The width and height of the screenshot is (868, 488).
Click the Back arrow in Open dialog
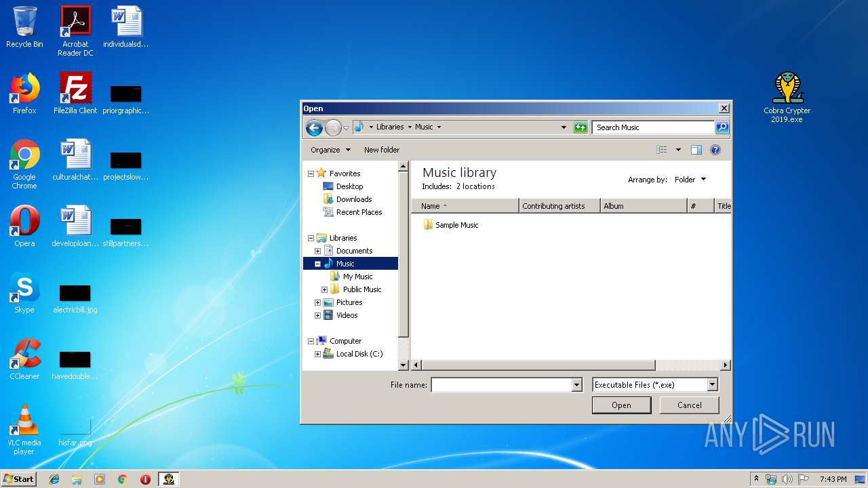pyautogui.click(x=314, y=127)
